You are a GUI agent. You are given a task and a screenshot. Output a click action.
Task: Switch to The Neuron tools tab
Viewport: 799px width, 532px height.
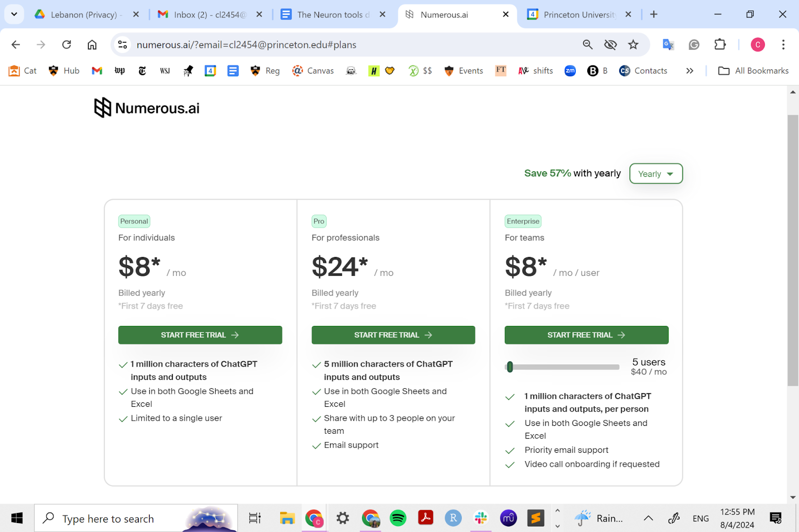333,14
